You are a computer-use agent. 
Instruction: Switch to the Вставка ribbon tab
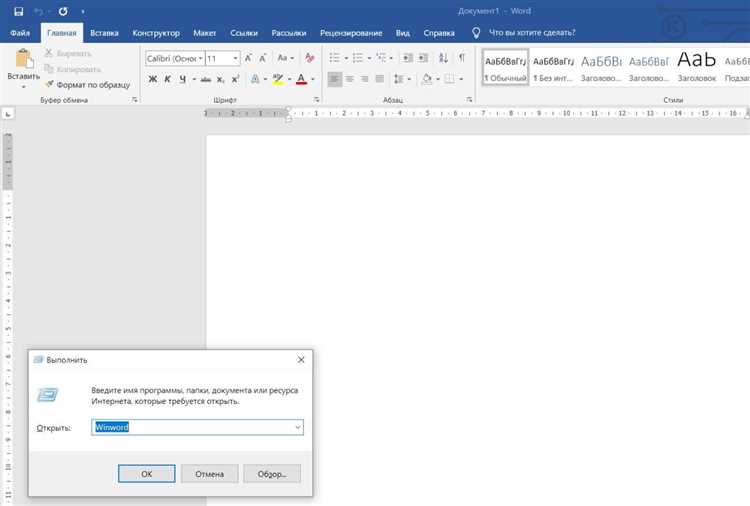104,33
